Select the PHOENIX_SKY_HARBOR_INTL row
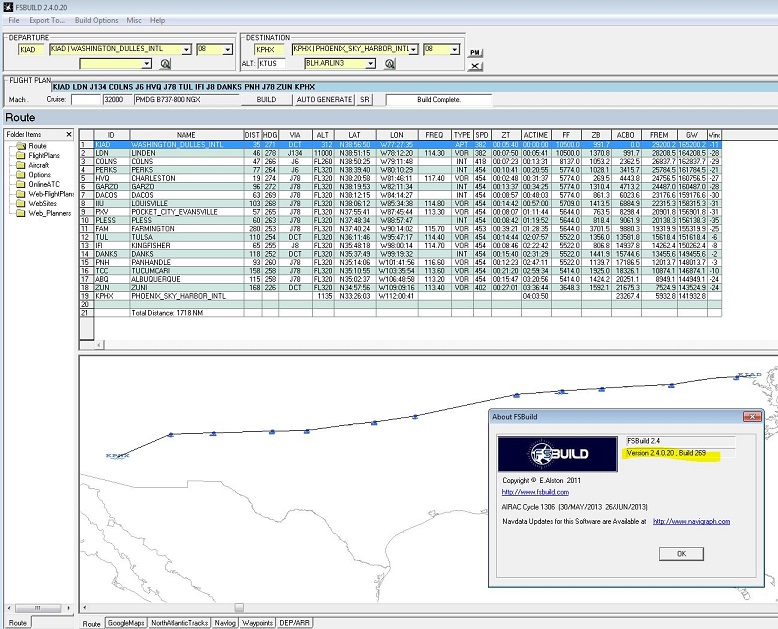This screenshot has width=778, height=629. pos(400,296)
